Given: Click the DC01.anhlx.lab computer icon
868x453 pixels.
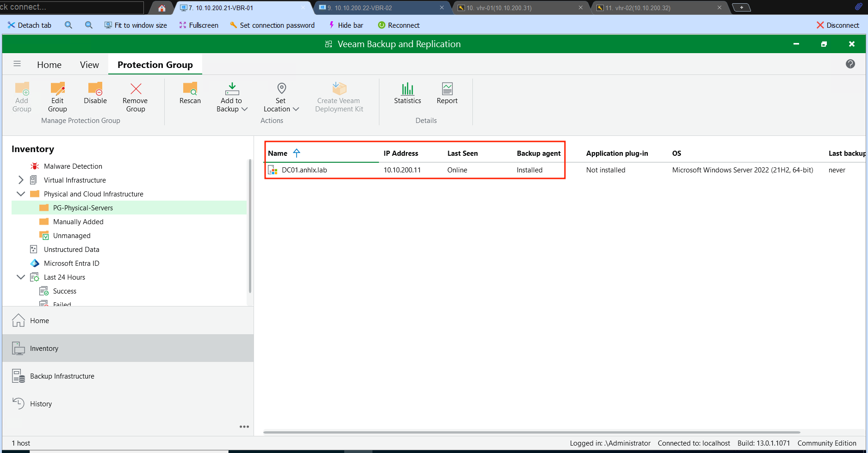Looking at the screenshot, I should coord(273,170).
